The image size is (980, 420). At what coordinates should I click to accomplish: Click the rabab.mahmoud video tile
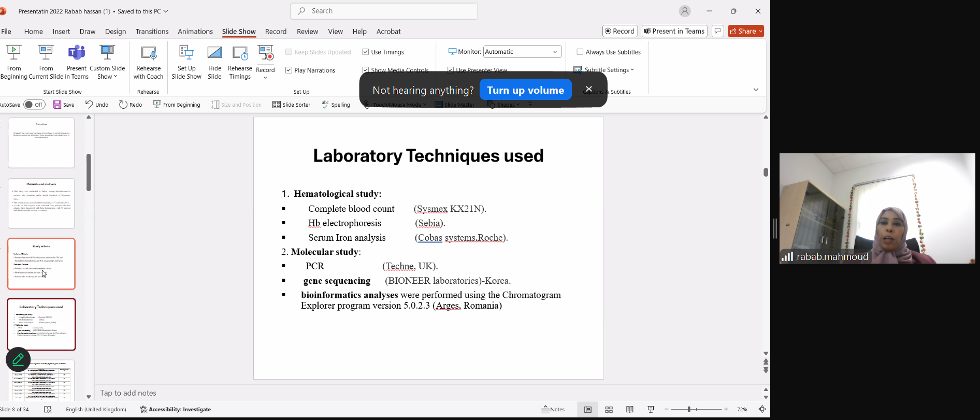pos(877,209)
